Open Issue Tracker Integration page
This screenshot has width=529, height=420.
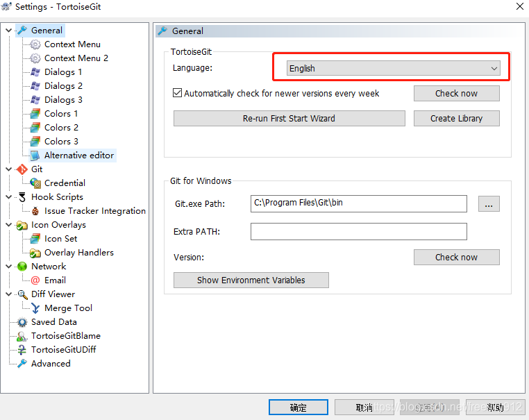click(x=95, y=211)
